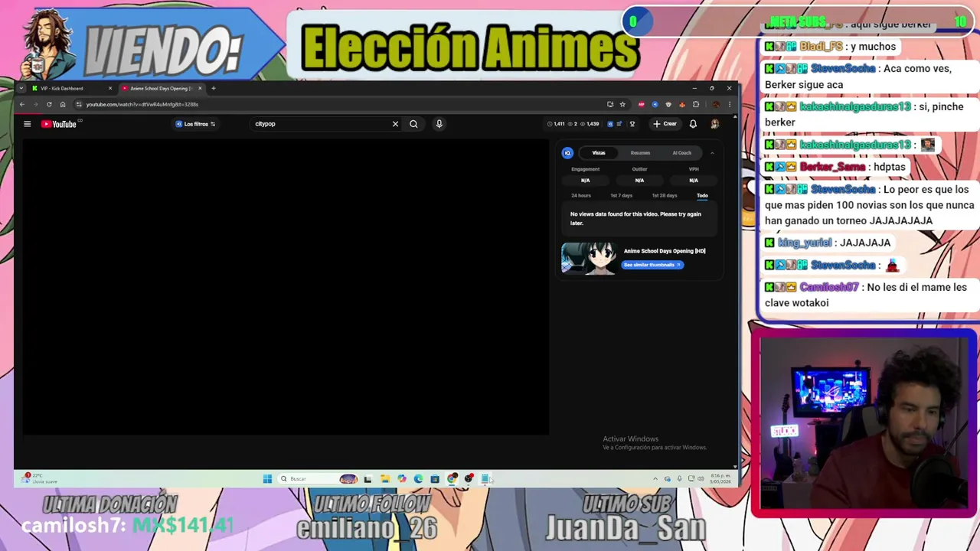Click the black video player area

click(286, 288)
